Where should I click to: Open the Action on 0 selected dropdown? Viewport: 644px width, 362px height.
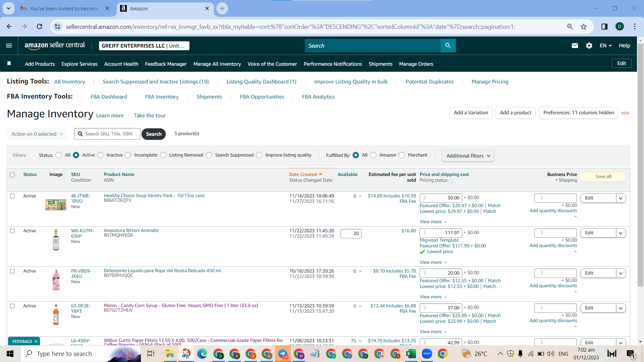tap(37, 134)
